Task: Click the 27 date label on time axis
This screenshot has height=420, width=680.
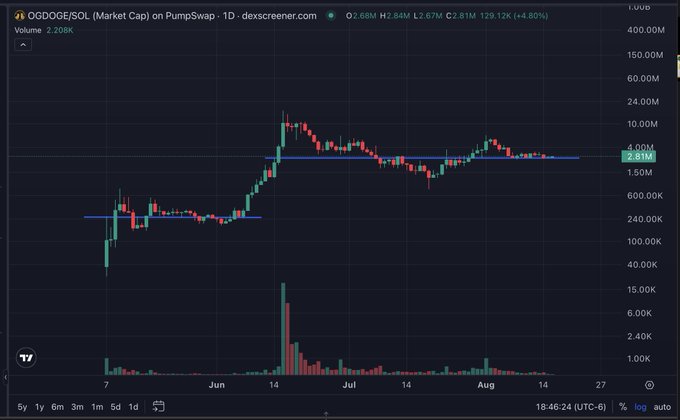Action: tap(600, 385)
